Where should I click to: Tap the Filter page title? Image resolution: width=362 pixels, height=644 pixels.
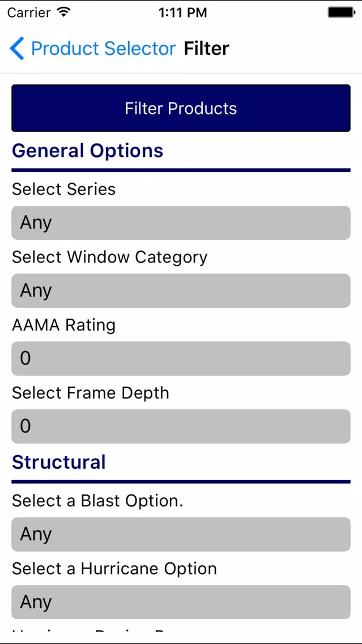[206, 48]
